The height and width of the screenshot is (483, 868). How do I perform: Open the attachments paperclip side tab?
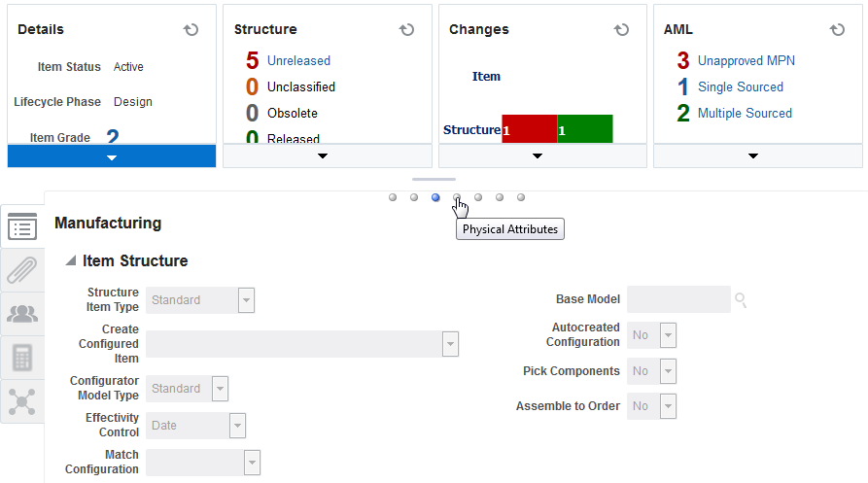click(21, 270)
